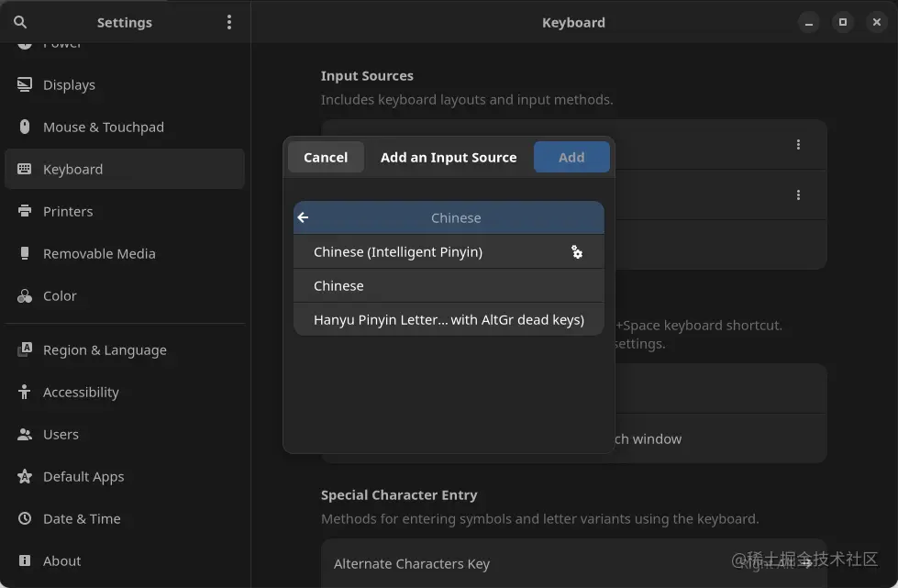898x588 pixels.
Task: Select Chinese (Intelligent Pinyin) input source
Action: 398,251
